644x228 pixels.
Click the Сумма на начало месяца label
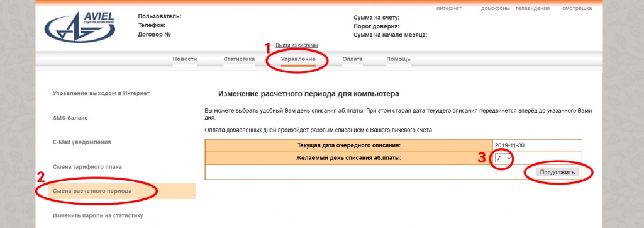point(391,35)
